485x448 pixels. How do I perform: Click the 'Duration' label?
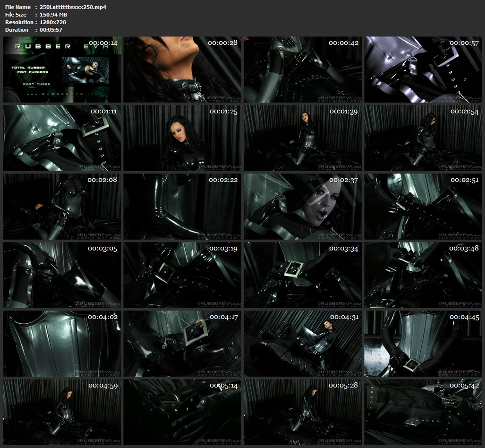click(x=17, y=30)
